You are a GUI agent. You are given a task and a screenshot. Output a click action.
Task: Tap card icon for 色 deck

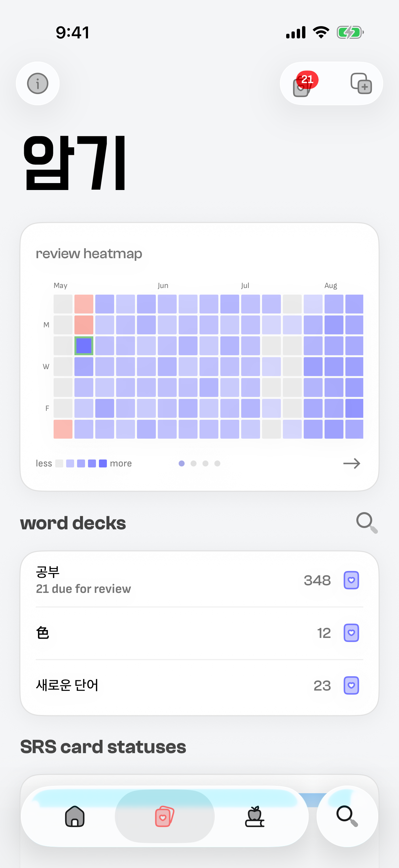point(351,633)
